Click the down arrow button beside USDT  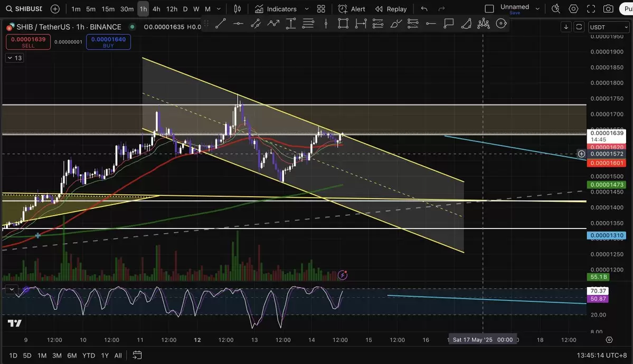point(566,27)
